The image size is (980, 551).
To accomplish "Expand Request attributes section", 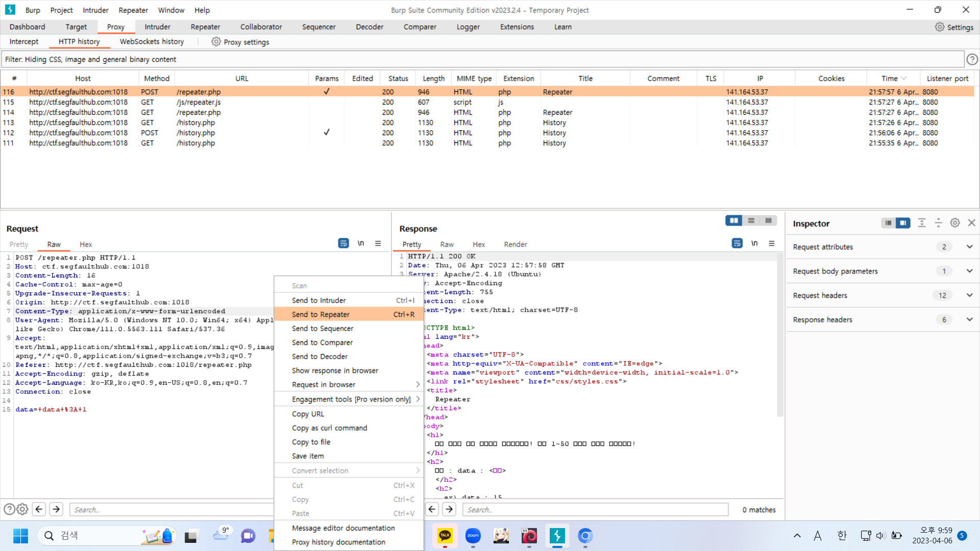I will tap(969, 247).
